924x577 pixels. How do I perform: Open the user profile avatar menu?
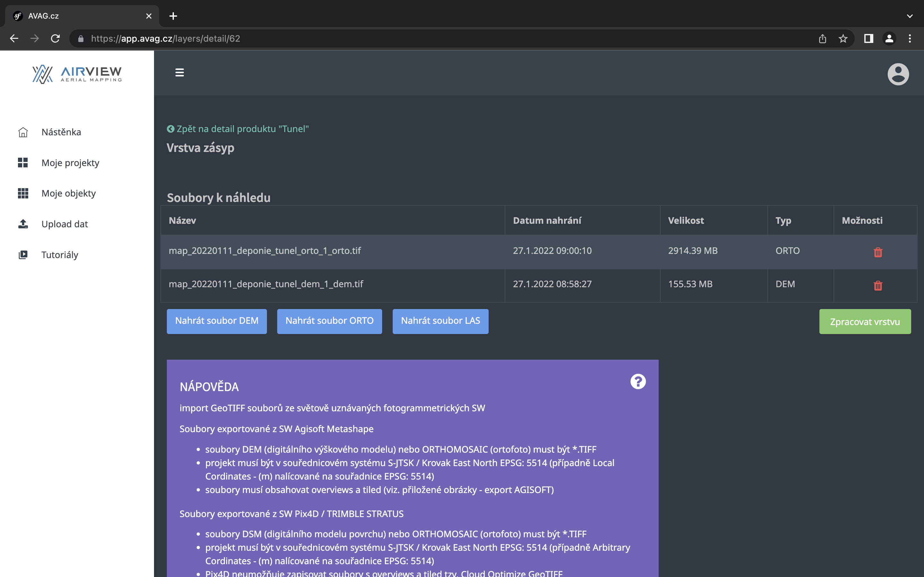click(x=898, y=74)
